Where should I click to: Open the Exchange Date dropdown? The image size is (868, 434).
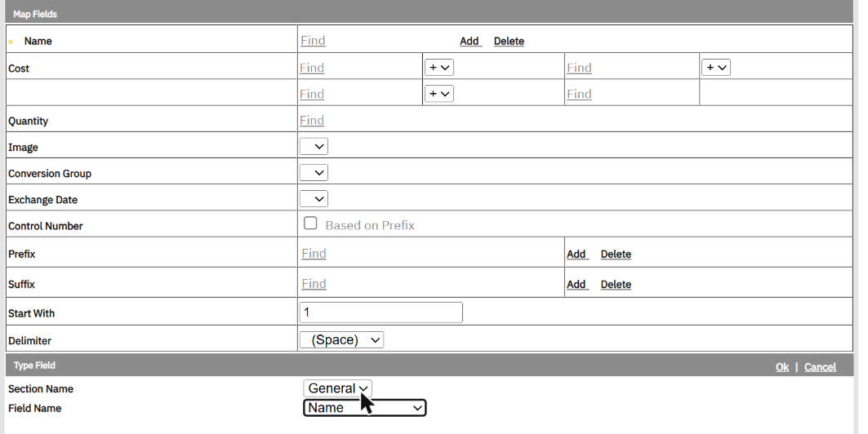[x=314, y=198]
